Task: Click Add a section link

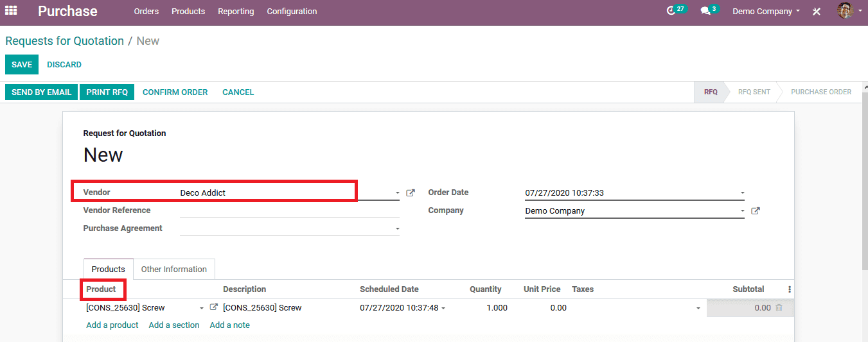Action: coord(174,325)
